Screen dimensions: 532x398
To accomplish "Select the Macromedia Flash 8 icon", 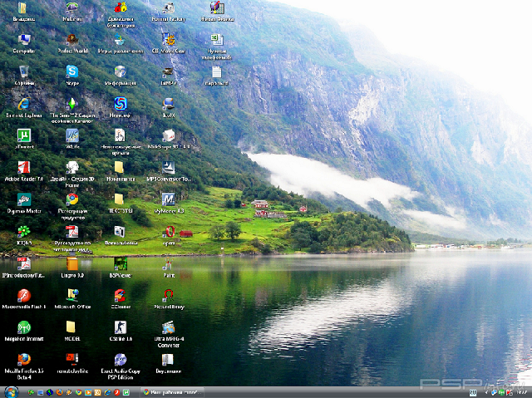I will click(x=23, y=295).
